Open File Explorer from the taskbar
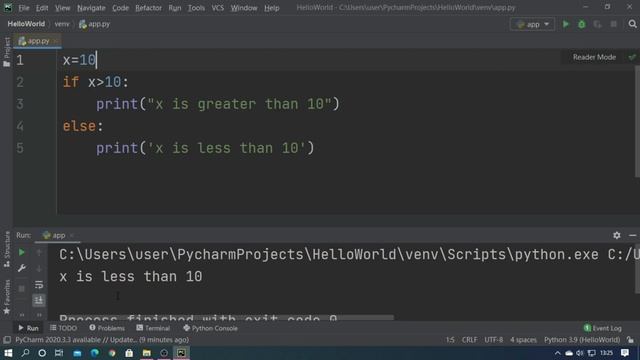640x360 pixels. [x=147, y=353]
